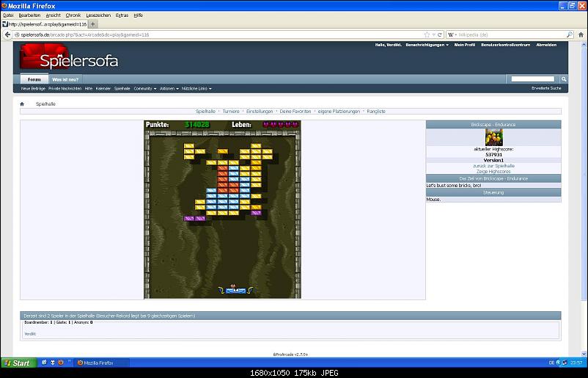Expand the Aktionen dropdown menu
The height and width of the screenshot is (378, 588).
(169, 89)
